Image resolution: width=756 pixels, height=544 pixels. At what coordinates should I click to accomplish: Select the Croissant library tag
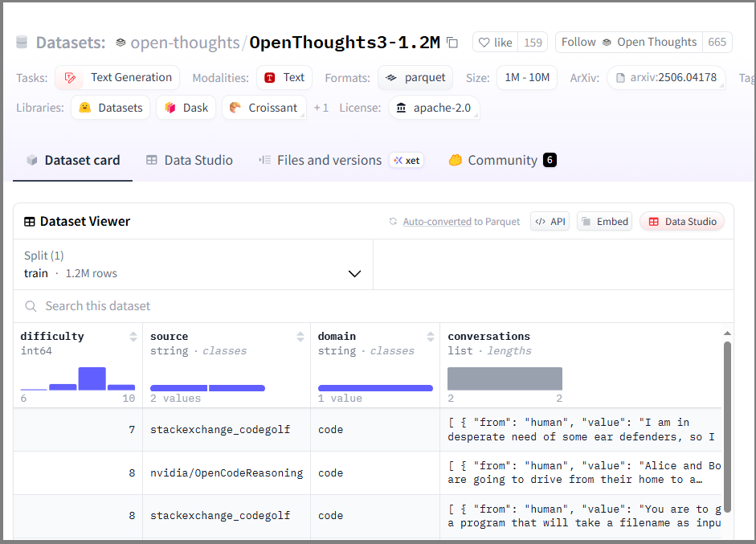pos(264,108)
